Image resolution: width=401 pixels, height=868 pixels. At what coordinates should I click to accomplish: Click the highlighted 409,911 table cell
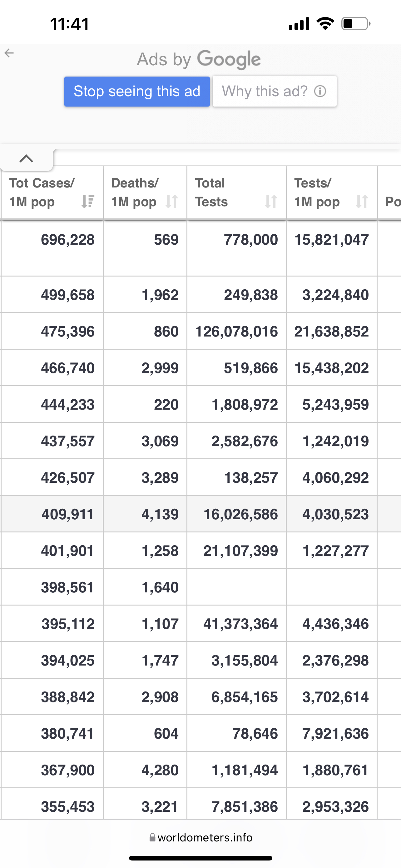tap(67, 514)
